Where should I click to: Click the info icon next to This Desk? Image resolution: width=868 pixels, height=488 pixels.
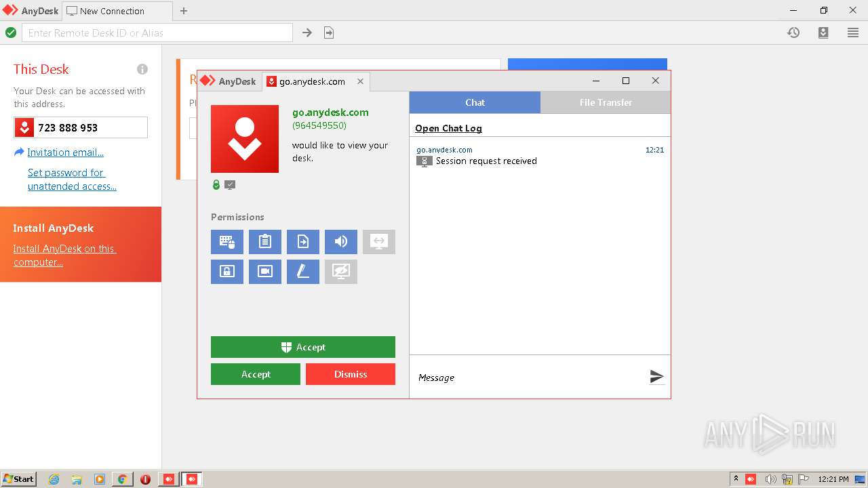(x=142, y=69)
